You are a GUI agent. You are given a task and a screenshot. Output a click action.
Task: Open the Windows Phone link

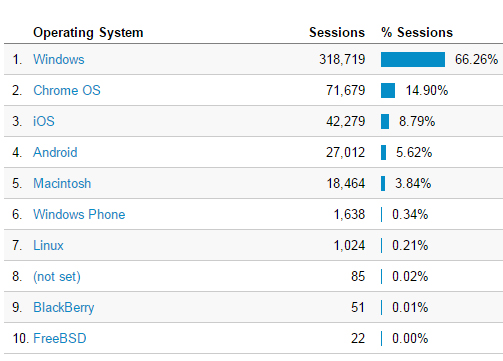coord(79,214)
